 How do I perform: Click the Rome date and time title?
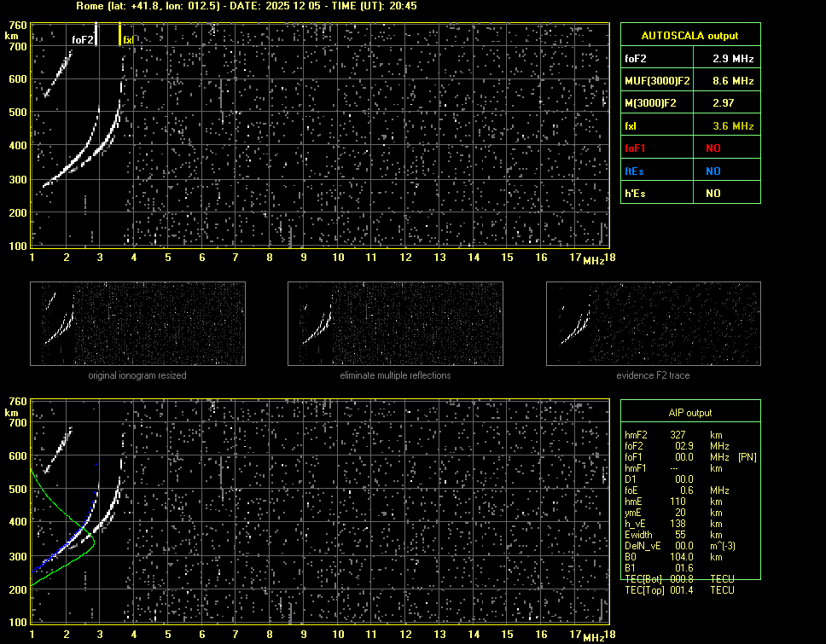point(246,6)
